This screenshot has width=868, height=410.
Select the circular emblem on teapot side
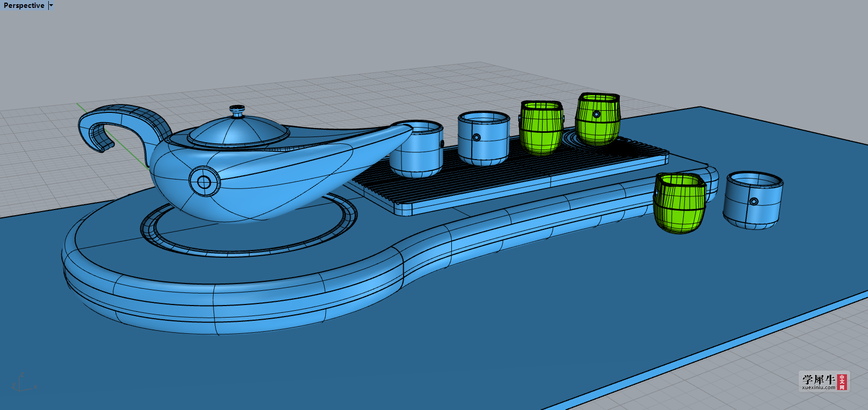pos(204,182)
